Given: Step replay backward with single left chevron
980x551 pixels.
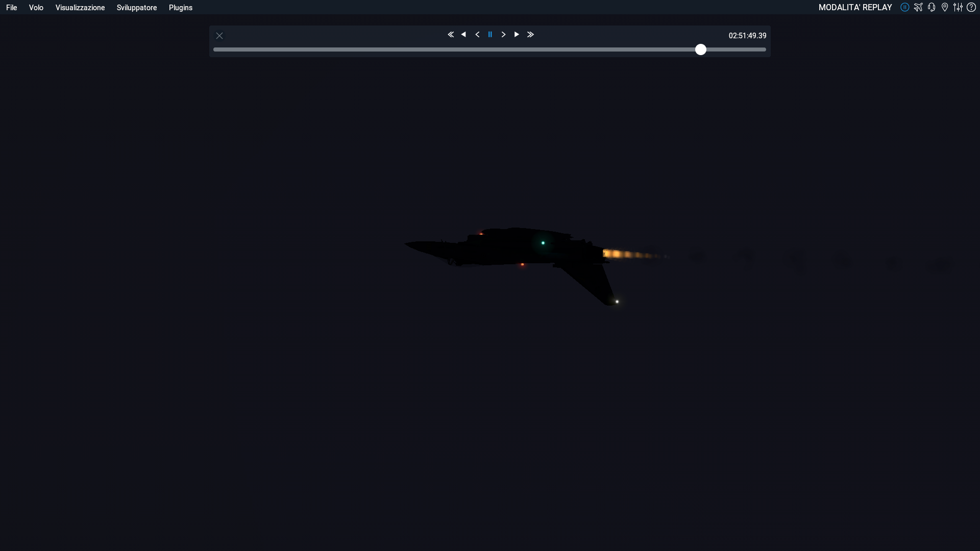Looking at the screenshot, I should 477,35.
